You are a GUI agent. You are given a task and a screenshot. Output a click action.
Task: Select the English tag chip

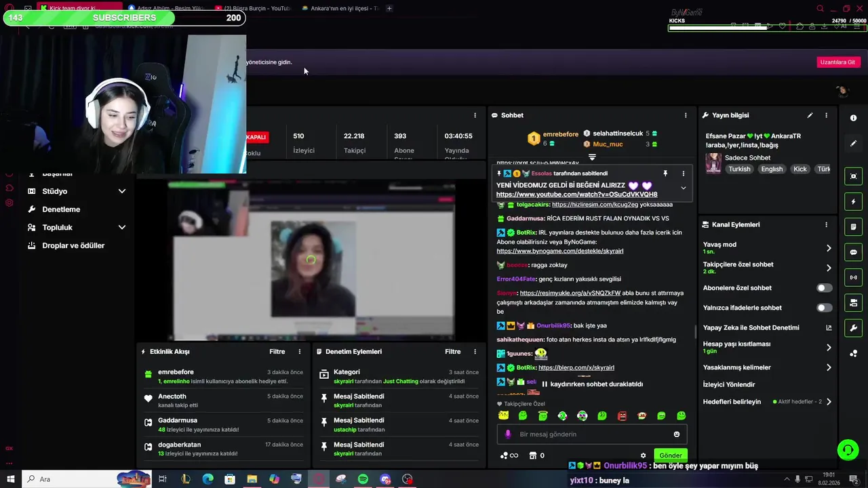[772, 169]
